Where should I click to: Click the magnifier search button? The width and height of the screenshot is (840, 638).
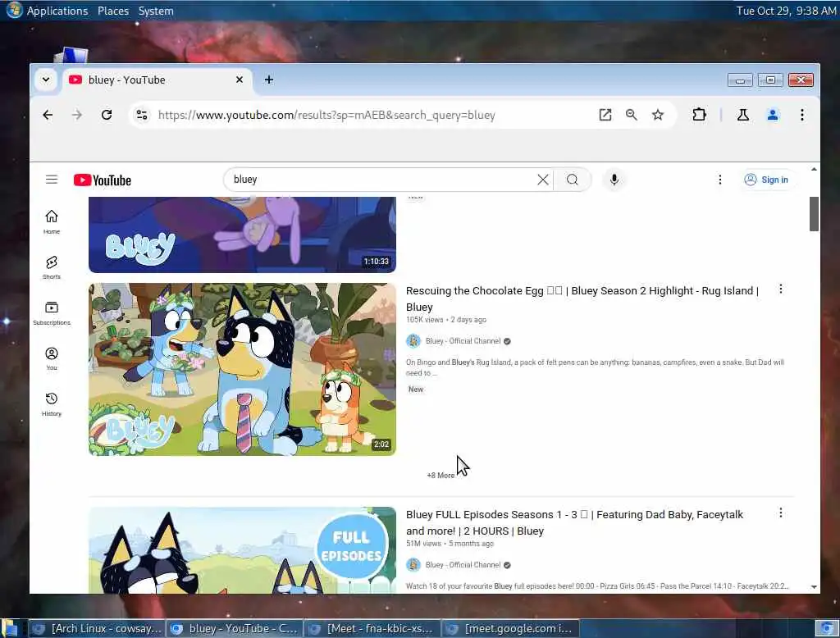(572, 180)
